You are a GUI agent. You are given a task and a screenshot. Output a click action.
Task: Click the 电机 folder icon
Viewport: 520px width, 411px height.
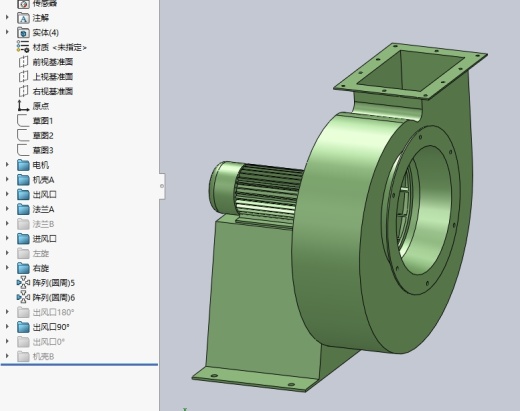(x=23, y=165)
